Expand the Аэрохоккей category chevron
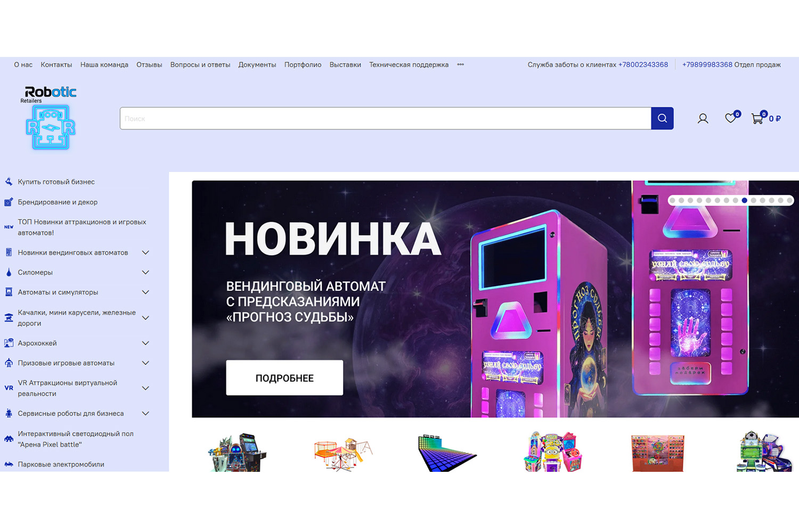Screen dimensions: 799x532 click(x=145, y=343)
